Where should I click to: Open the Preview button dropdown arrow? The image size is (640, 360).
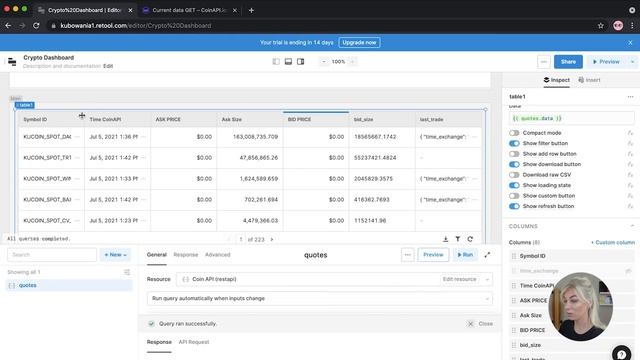[x=632, y=62]
